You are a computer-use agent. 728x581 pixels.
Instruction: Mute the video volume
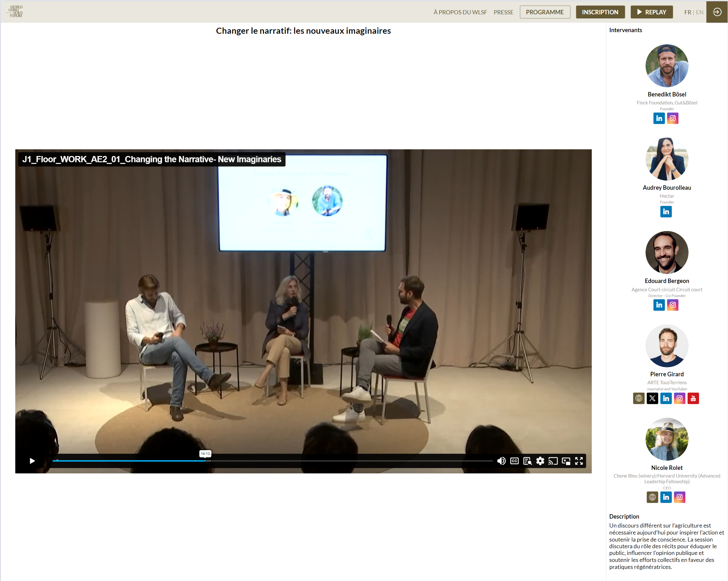tap(501, 461)
